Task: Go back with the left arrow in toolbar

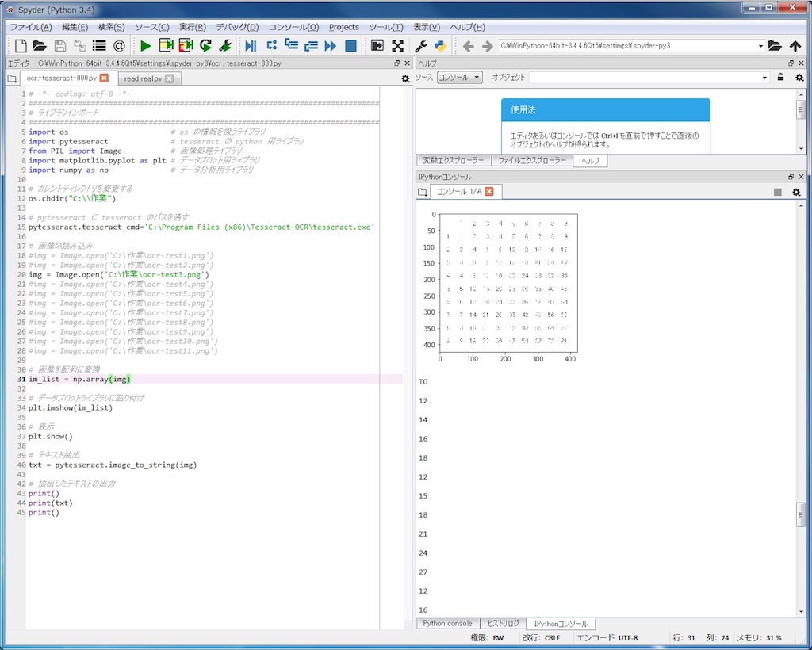Action: point(468,47)
